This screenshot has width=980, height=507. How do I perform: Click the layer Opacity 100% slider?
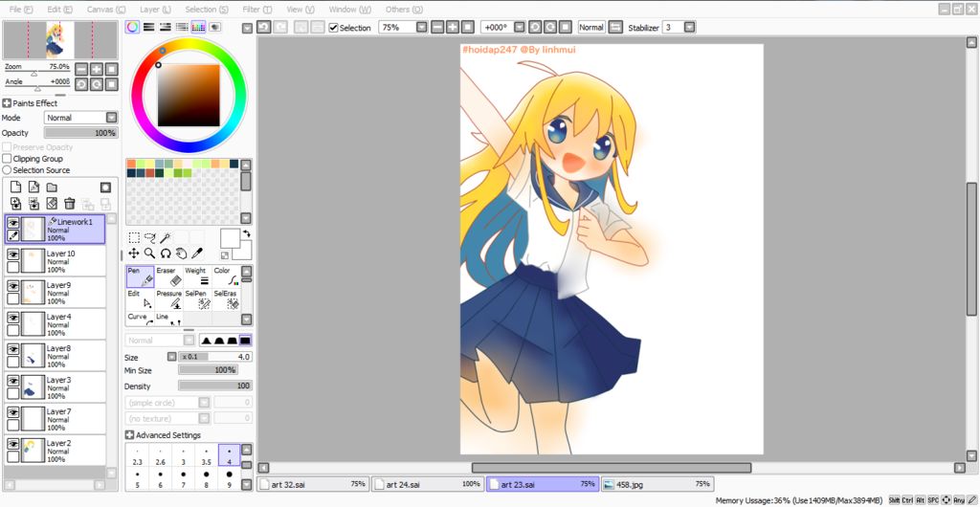click(x=80, y=133)
